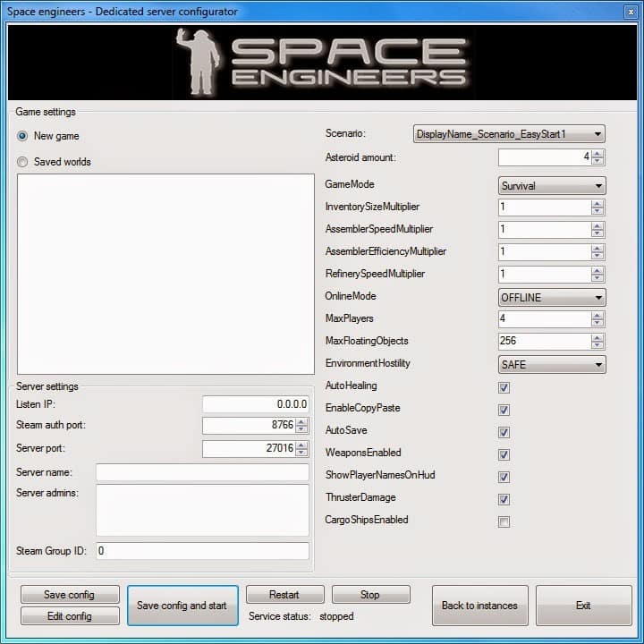644x644 pixels.
Task: Click the Save config button
Action: tap(70, 594)
